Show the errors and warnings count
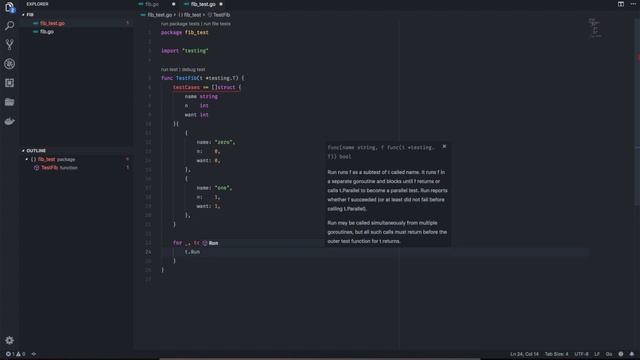 [15, 354]
